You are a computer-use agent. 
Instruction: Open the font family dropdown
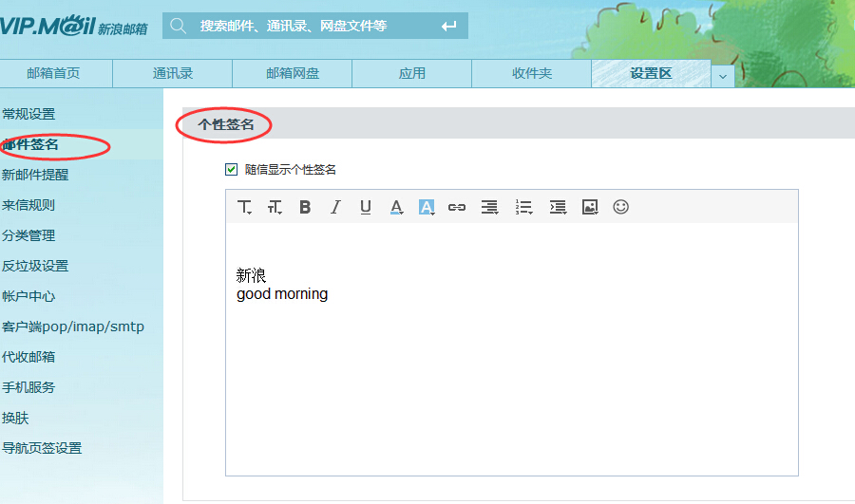pyautogui.click(x=244, y=207)
